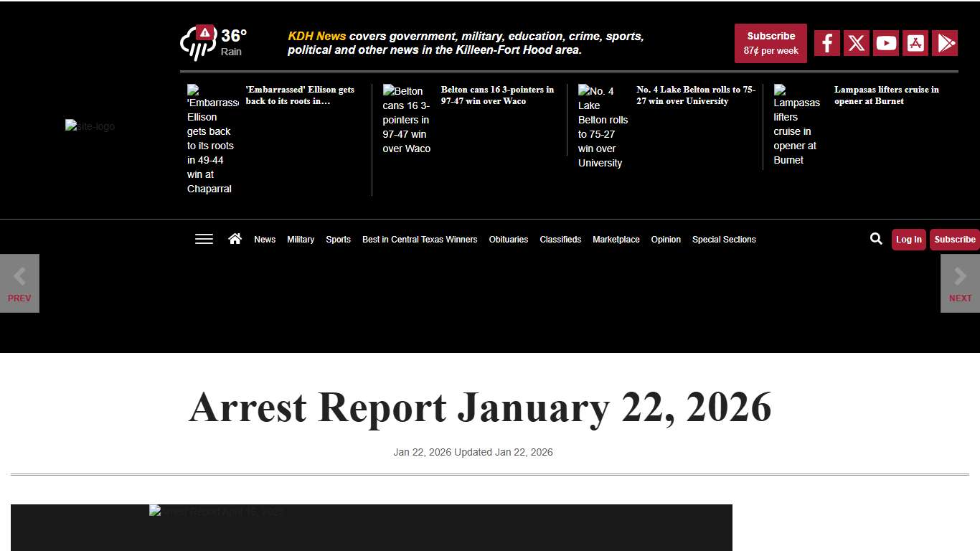Open the Special Sections menu item
The width and height of the screenshot is (980, 551).
pos(724,240)
